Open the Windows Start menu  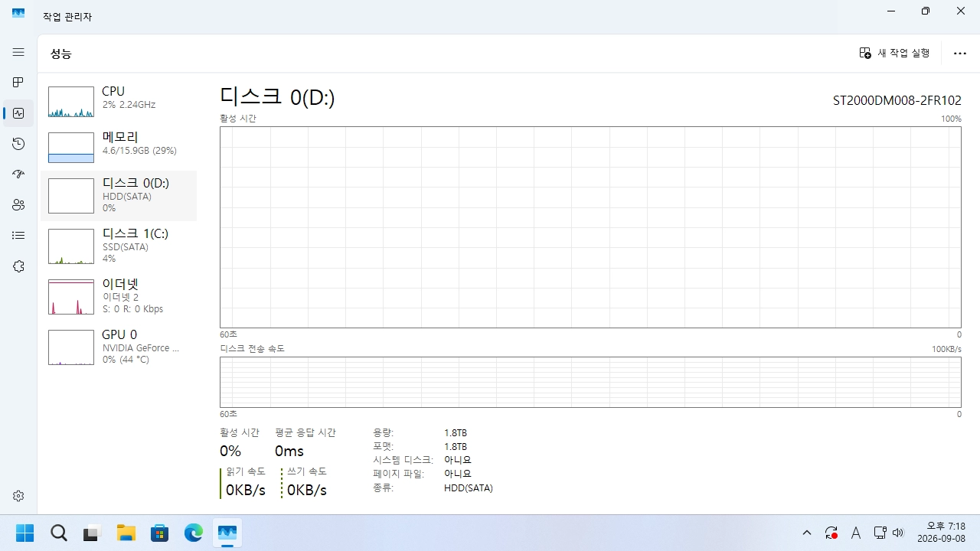pos(24,533)
